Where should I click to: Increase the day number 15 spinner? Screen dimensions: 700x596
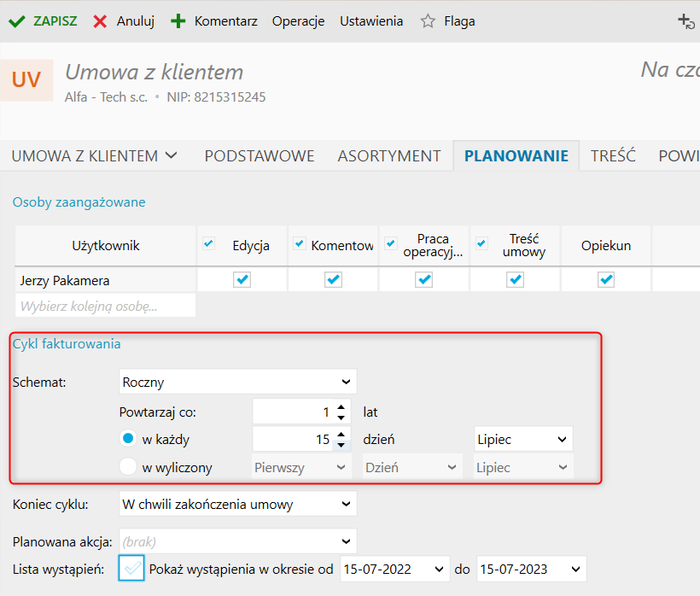pos(341,435)
